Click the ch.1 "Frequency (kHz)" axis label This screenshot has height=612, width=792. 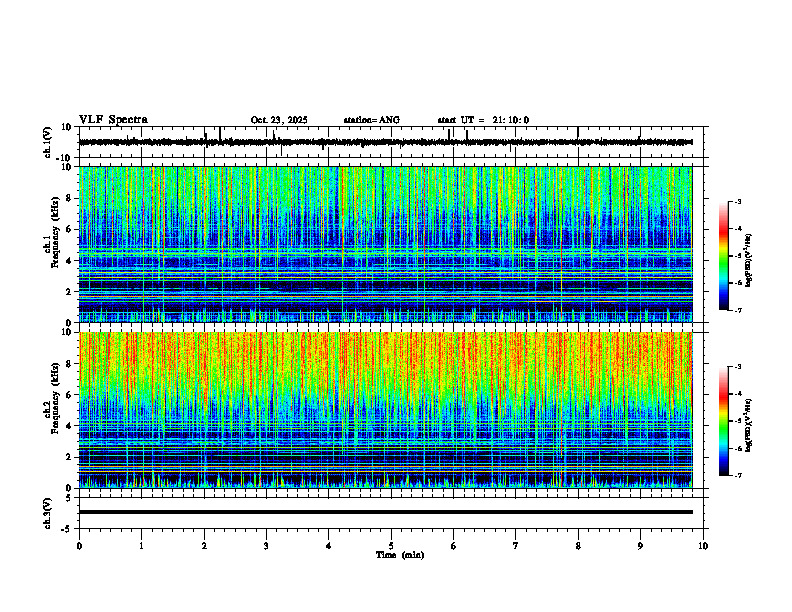[x=55, y=232]
